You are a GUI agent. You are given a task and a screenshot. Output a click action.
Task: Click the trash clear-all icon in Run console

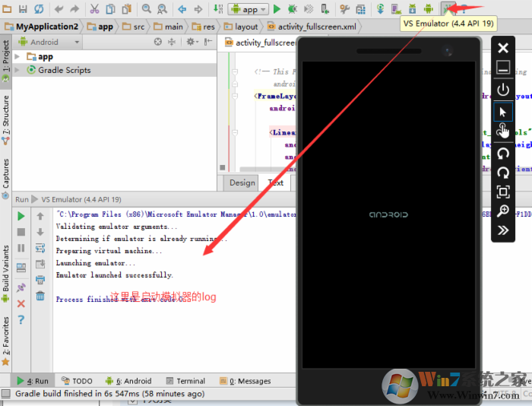tap(40, 295)
